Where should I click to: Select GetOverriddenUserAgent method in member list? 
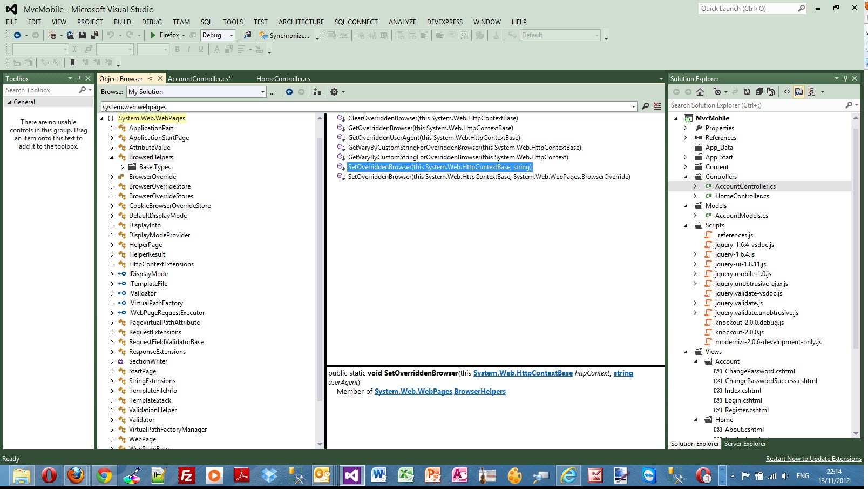434,138
